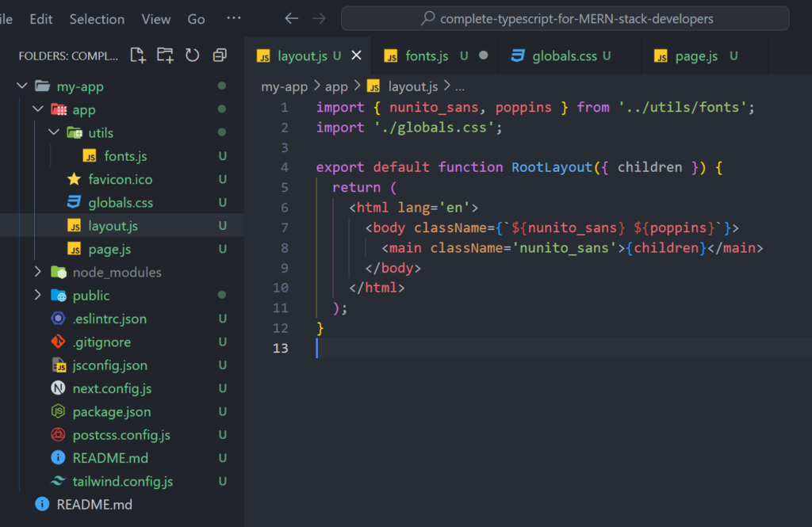Open the Selection menu
The image size is (812, 527).
(x=97, y=19)
